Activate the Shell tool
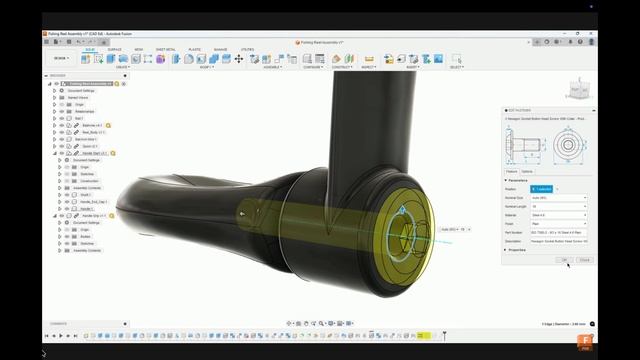This screenshot has height=360, width=640. click(x=201, y=59)
